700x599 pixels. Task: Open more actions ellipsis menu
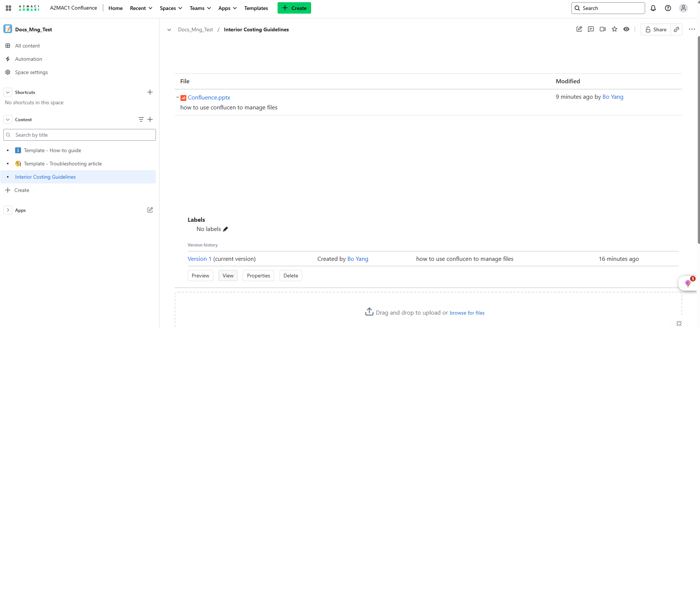692,29
